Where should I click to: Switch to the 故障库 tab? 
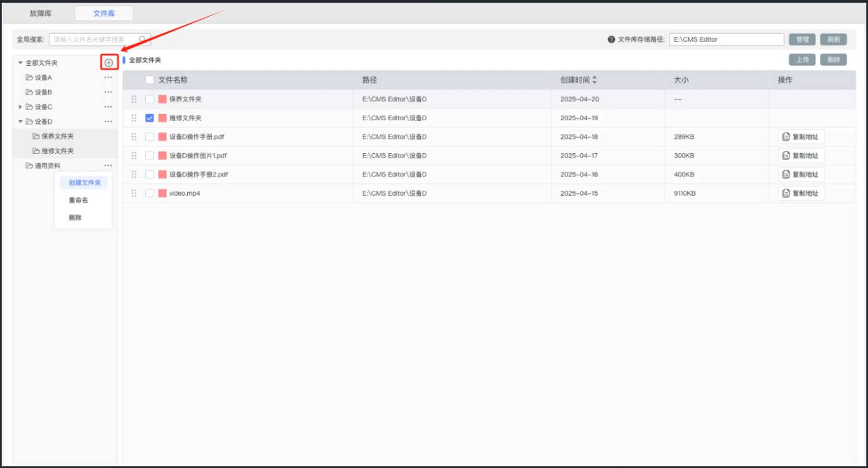click(41, 13)
